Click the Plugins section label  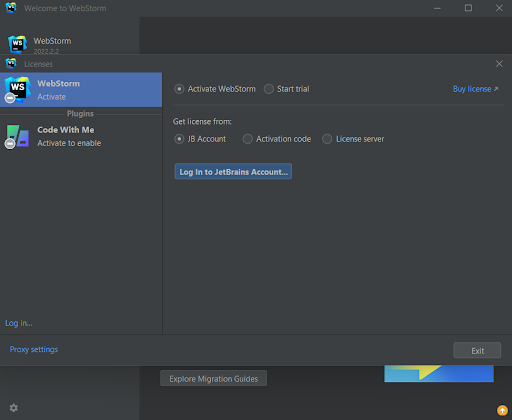pos(80,114)
